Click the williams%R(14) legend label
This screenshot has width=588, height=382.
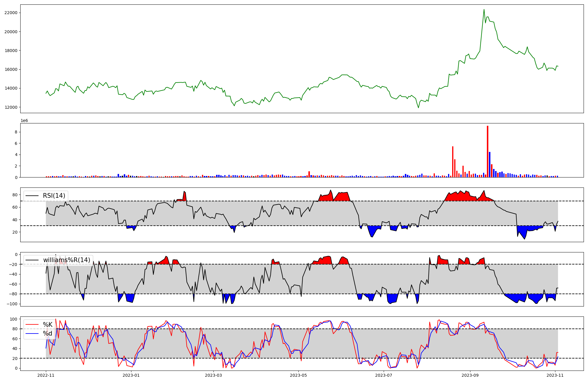(66, 260)
